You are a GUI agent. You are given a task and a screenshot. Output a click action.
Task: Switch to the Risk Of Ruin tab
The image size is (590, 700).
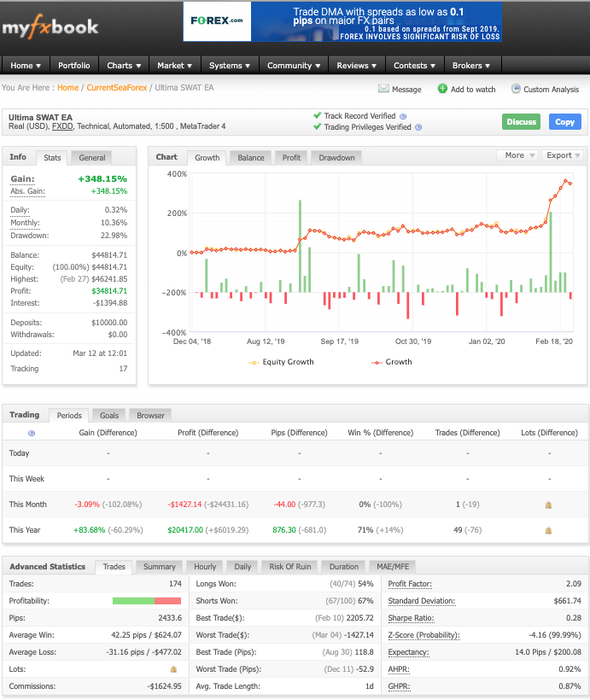pyautogui.click(x=289, y=567)
